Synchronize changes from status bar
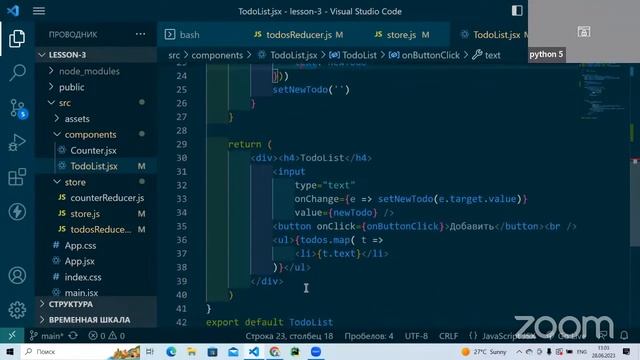This screenshot has width=640, height=360. click(x=73, y=336)
